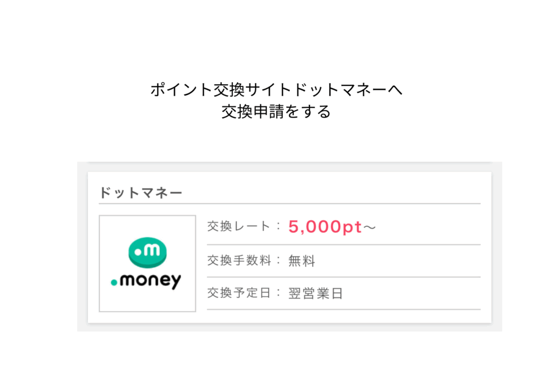Viewport: 553px width, 392px height.
Task: Click the 交換手数料 label
Action: click(x=239, y=261)
